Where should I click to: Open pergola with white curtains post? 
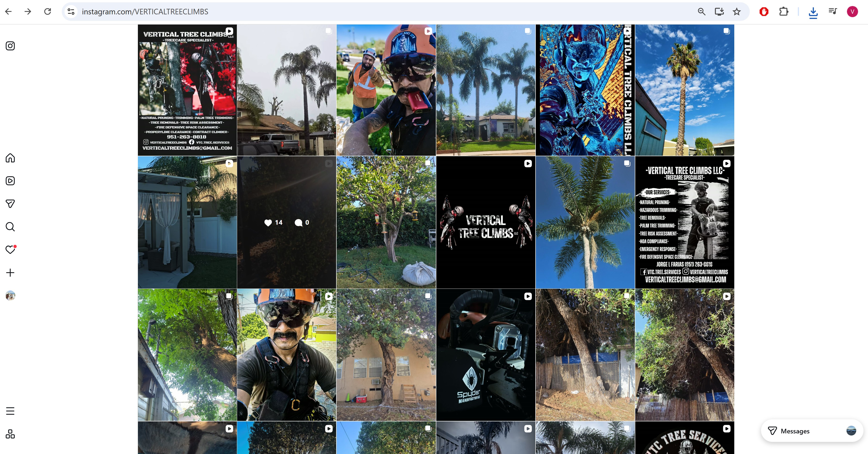point(187,222)
